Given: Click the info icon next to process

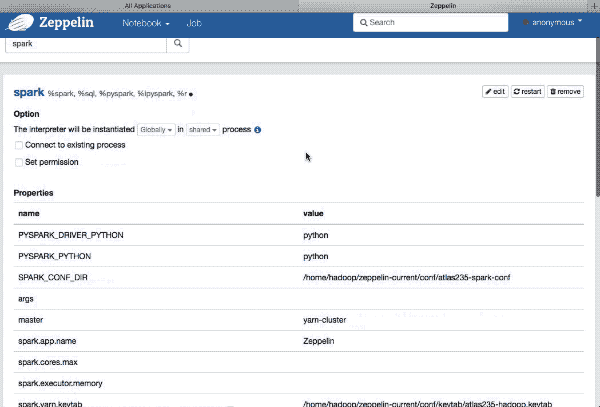Looking at the screenshot, I should point(258,130).
